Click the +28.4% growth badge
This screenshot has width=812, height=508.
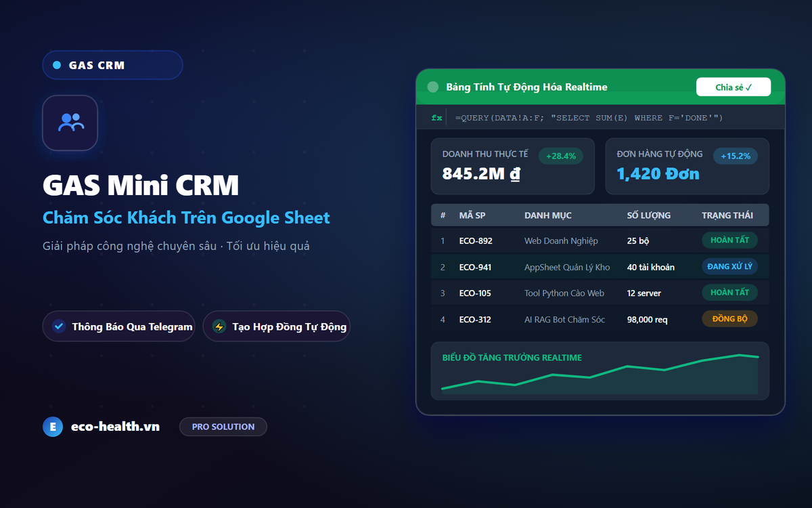point(560,156)
